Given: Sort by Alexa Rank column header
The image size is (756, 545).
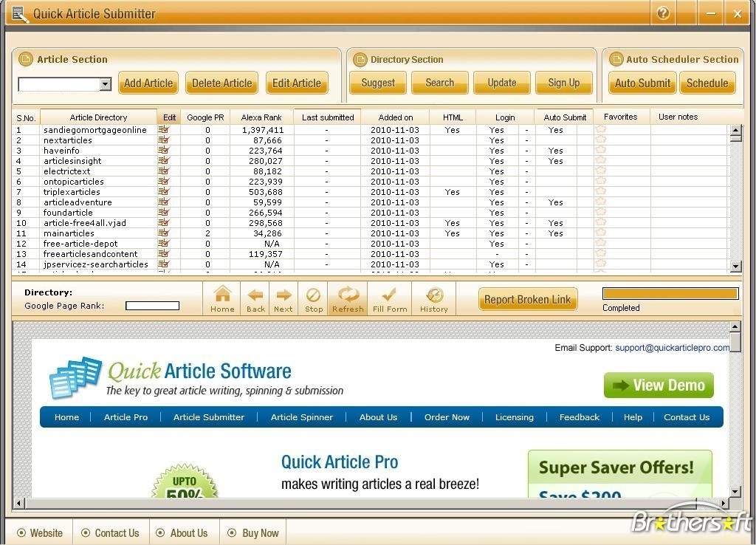Looking at the screenshot, I should [x=261, y=117].
